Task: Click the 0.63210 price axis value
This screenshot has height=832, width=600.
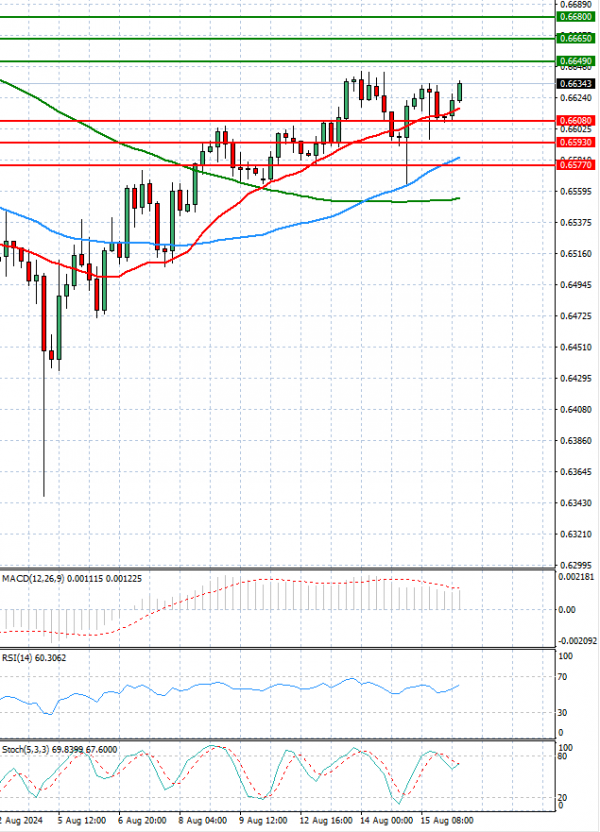Action: (x=576, y=534)
